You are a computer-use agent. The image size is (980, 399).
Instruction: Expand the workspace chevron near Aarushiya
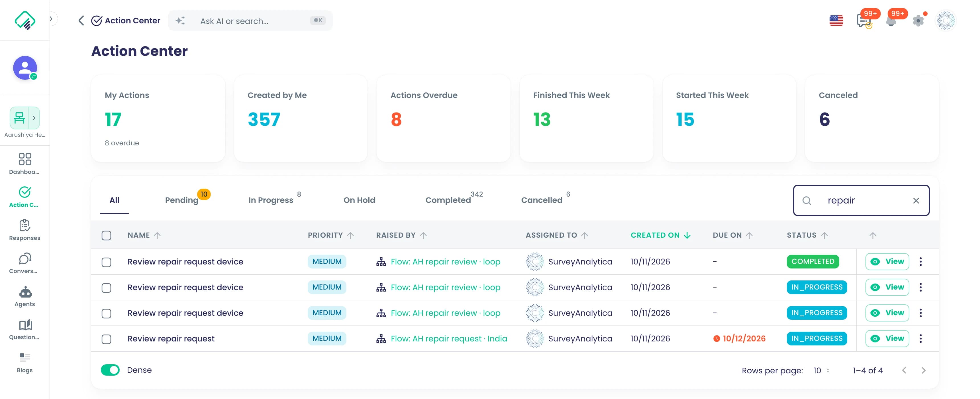(34, 118)
